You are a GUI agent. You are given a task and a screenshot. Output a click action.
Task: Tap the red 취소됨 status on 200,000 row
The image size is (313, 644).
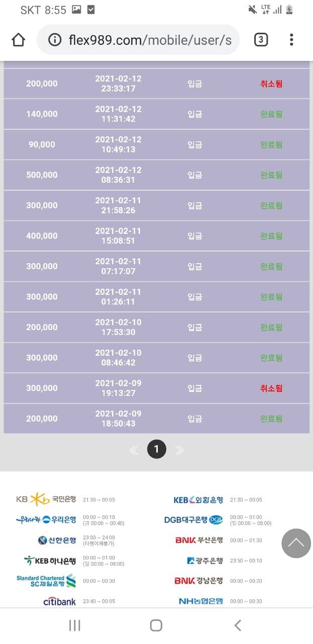pos(271,84)
